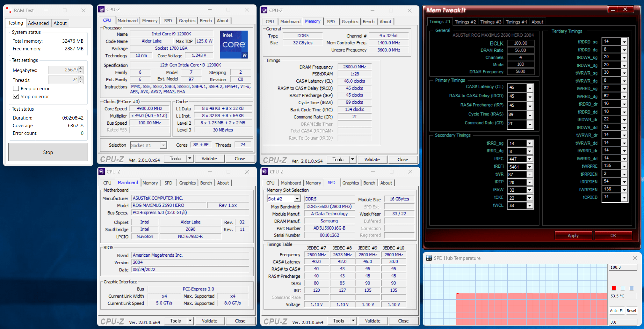644x329 pixels.
Task: Open Tools dropdown arrow in Memory tab window
Action: pyautogui.click(x=353, y=159)
